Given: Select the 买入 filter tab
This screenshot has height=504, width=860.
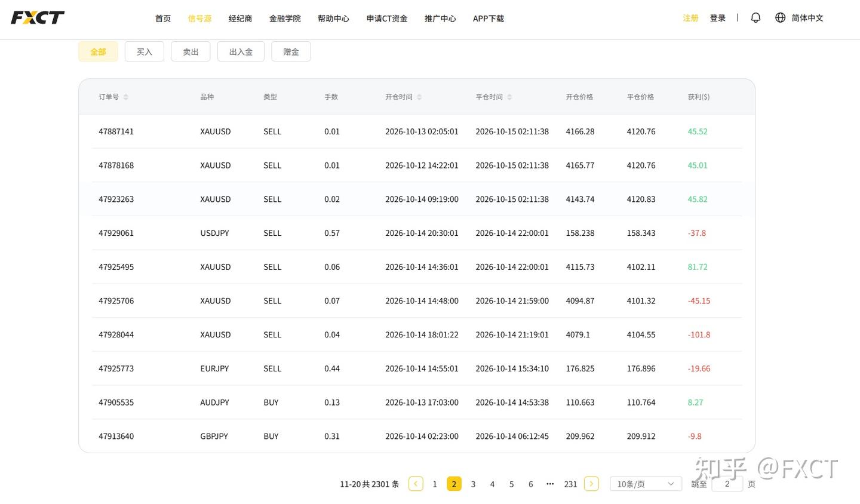Looking at the screenshot, I should tap(145, 52).
